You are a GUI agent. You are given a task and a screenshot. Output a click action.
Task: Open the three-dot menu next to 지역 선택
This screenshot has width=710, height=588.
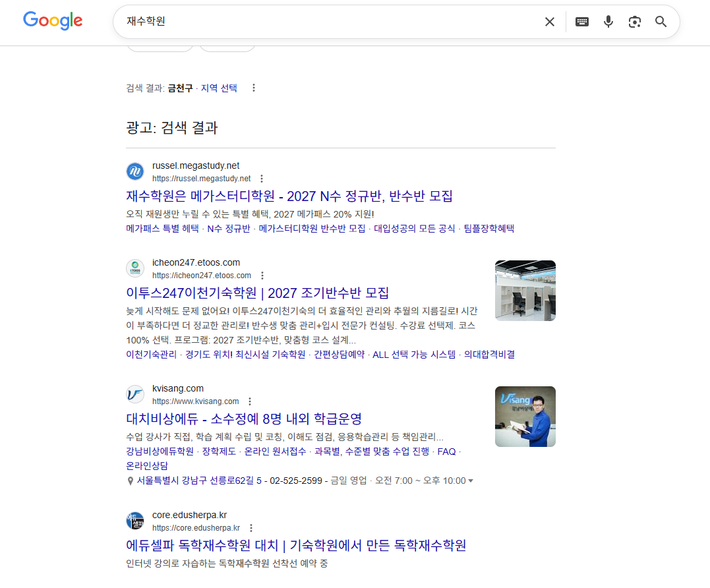click(x=254, y=88)
